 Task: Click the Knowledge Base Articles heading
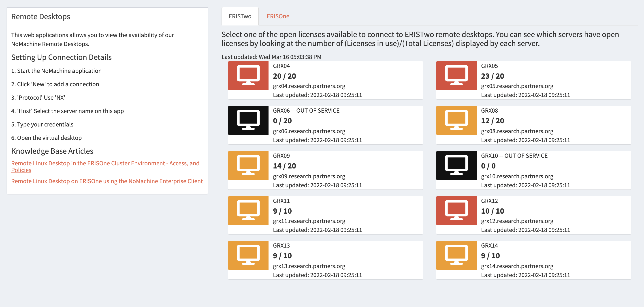point(52,151)
